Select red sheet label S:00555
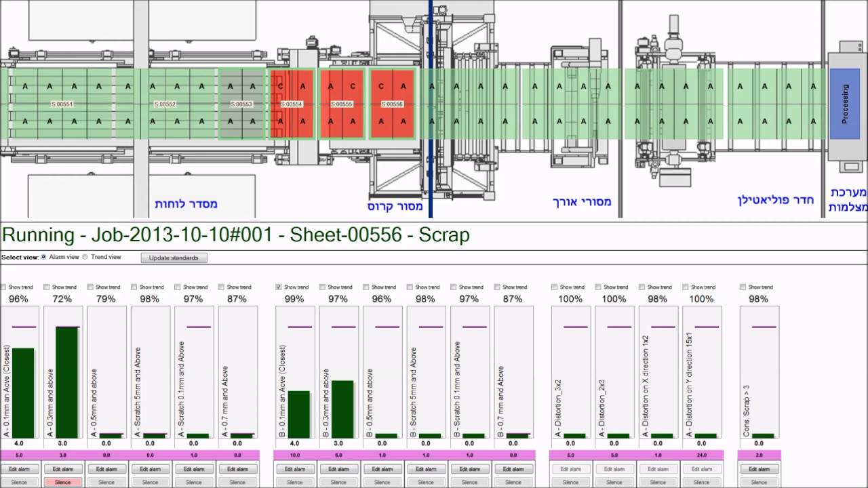The width and height of the screenshot is (868, 488). (342, 104)
